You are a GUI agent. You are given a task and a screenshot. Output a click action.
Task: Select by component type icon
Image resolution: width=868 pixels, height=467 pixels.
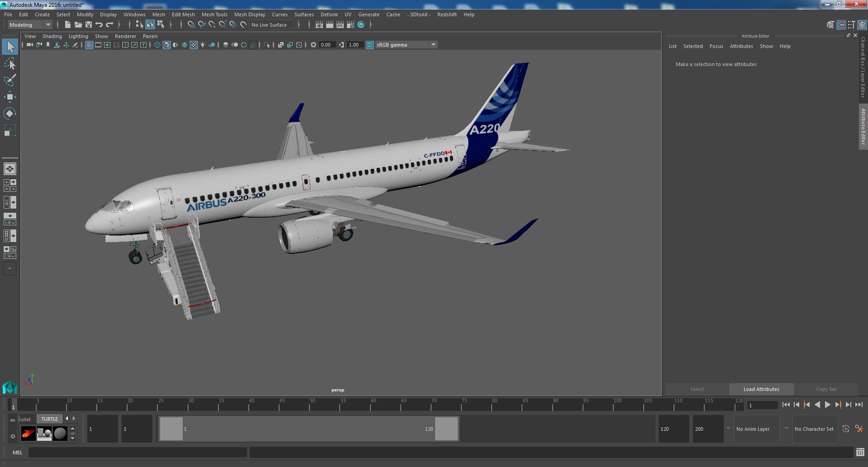(x=161, y=25)
